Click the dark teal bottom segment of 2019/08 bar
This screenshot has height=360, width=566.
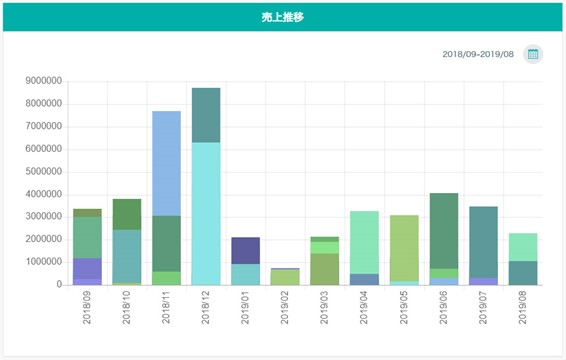coord(523,273)
